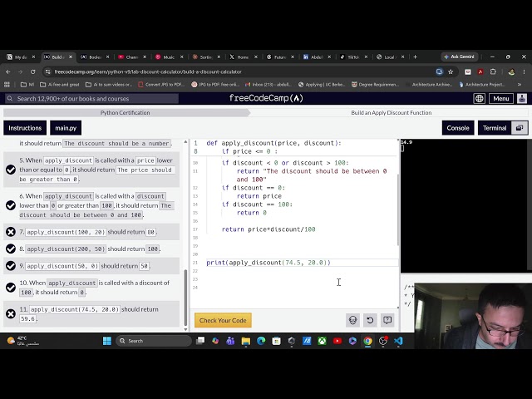The height and width of the screenshot is (399, 532).
Task: Click the passed checkmark for test 8
Action: point(11,249)
